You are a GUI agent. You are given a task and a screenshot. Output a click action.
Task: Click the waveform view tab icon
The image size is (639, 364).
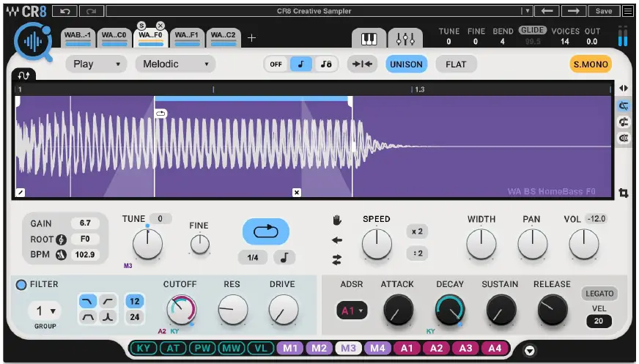tap(23, 75)
